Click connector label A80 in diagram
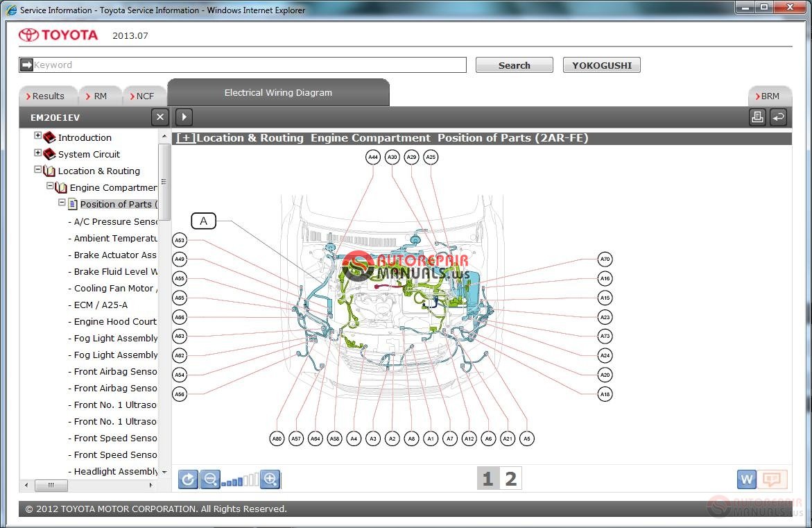This screenshot has height=528, width=812. (x=277, y=438)
